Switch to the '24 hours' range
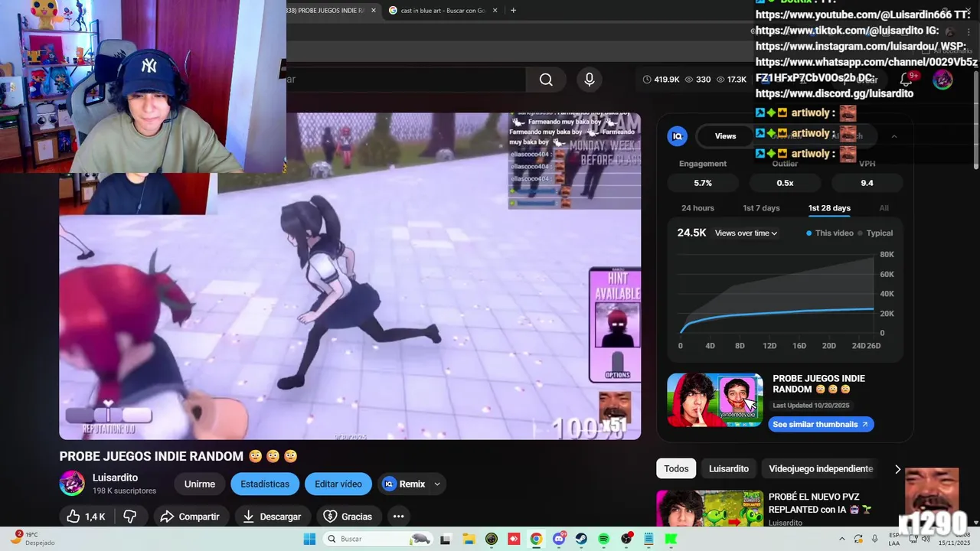The image size is (980, 551). coord(697,208)
